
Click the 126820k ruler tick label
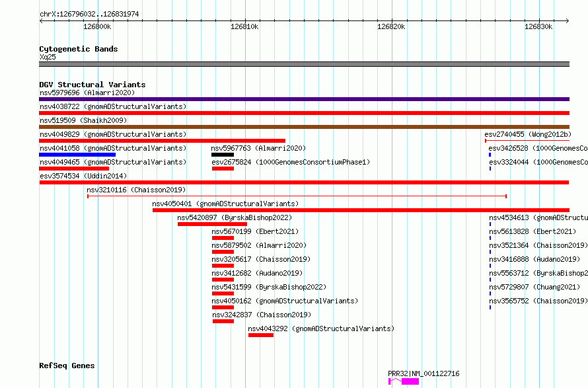click(391, 26)
